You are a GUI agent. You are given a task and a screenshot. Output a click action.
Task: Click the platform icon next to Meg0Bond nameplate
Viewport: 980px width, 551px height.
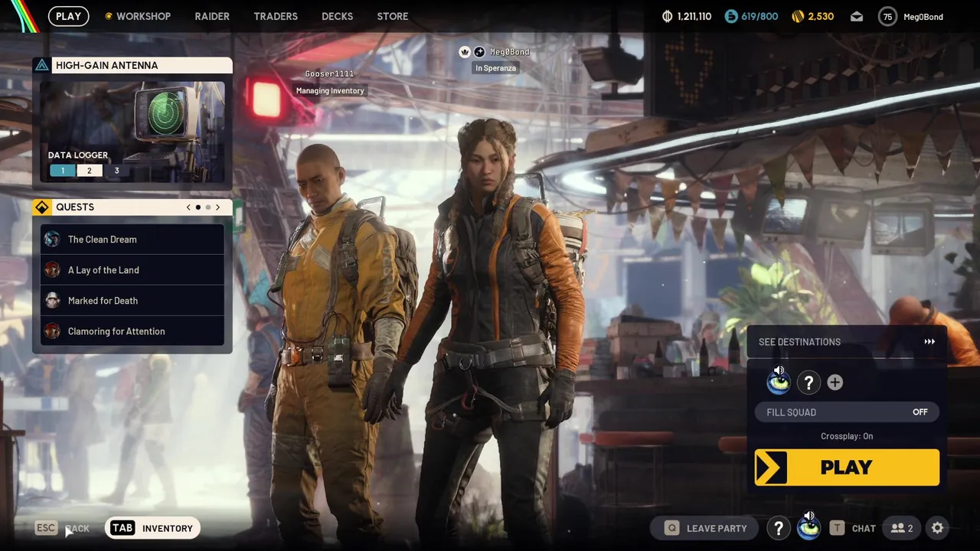tap(479, 52)
